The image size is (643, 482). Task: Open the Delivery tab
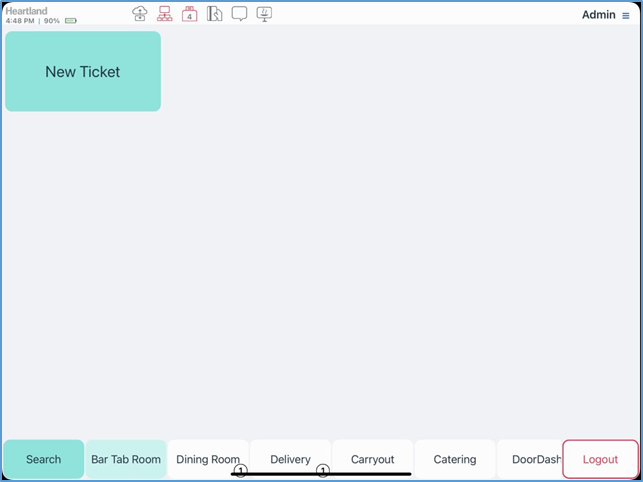pos(290,457)
